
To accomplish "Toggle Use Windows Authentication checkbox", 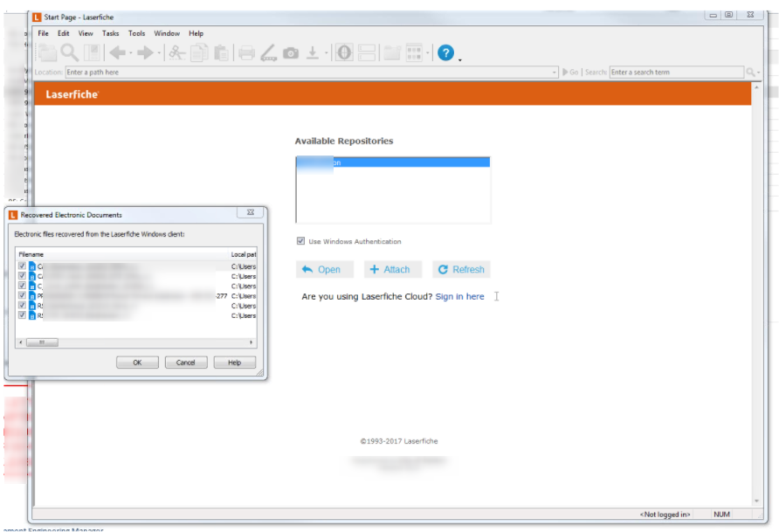I will coord(300,241).
